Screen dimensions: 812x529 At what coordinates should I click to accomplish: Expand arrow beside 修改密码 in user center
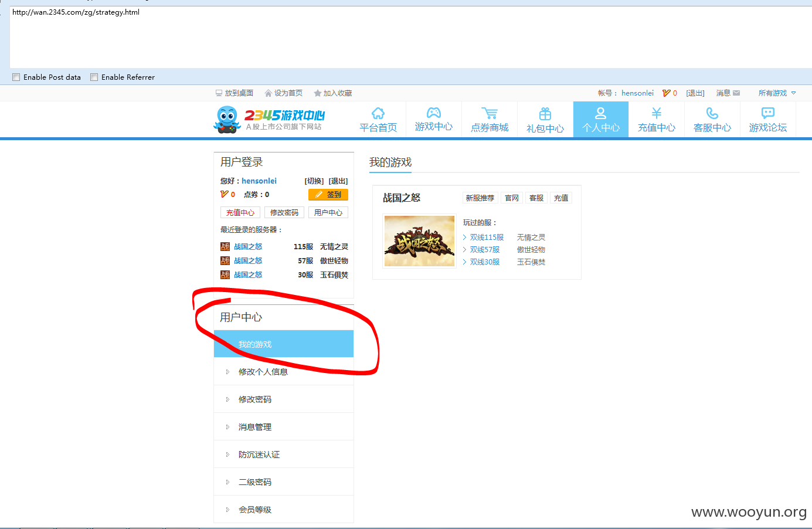point(227,399)
